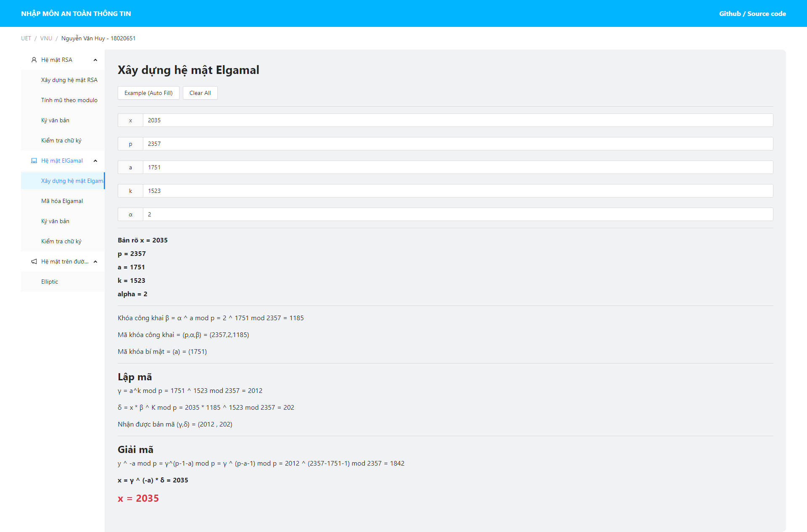Click the laptop icon beside Hệ mật ElGamal

click(x=34, y=161)
